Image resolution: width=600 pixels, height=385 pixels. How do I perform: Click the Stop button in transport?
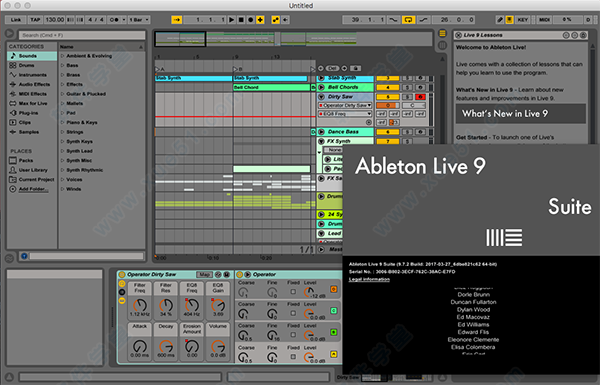241,20
